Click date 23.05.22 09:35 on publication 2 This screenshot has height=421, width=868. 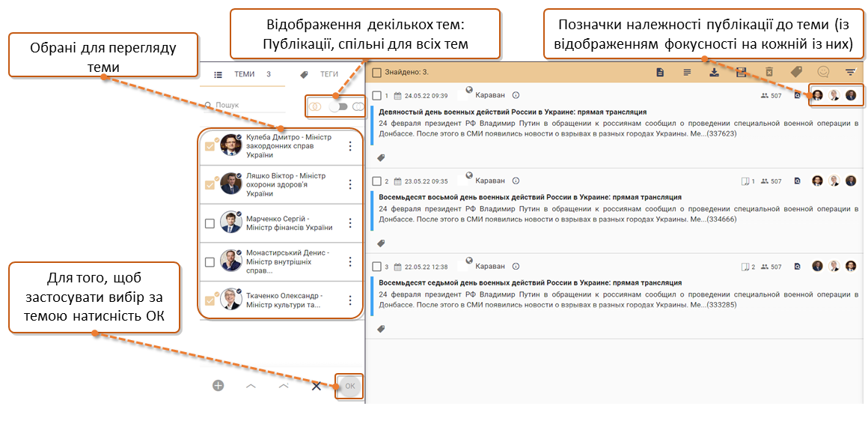click(x=426, y=181)
